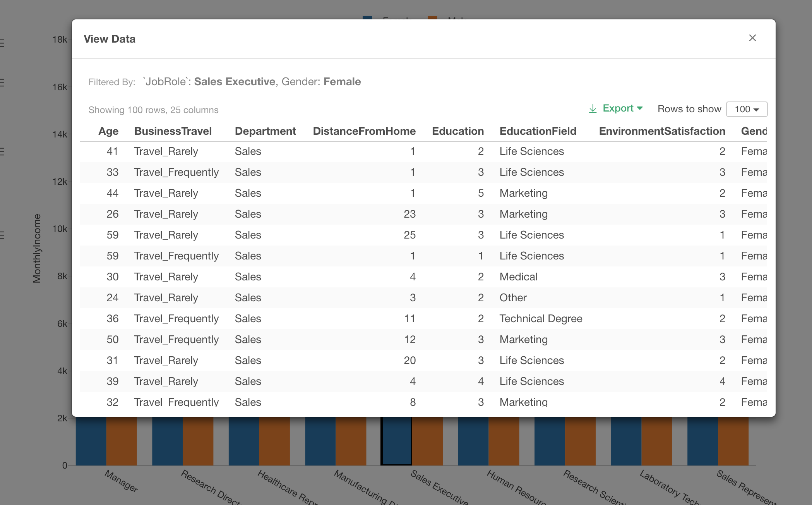The image size is (812, 505).
Task: Click the Sales Representative Male bar
Action: [x=733, y=441]
